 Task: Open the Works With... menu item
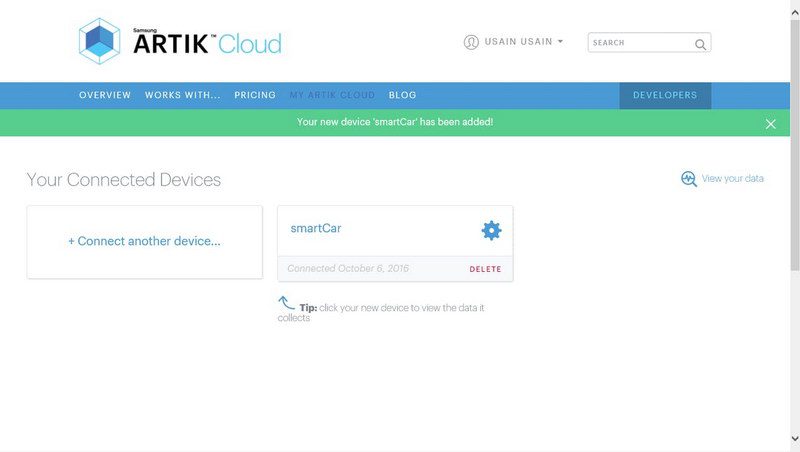pos(183,95)
